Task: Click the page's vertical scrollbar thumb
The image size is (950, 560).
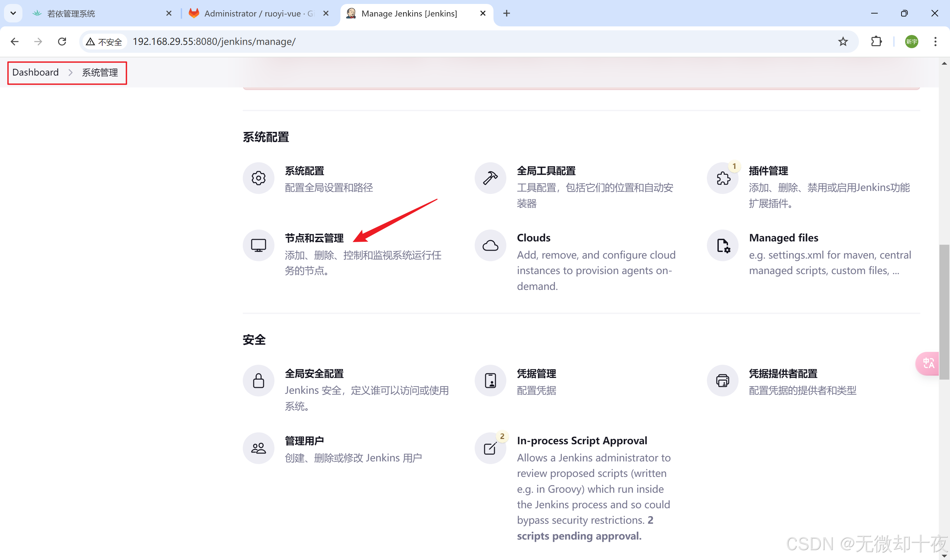Action: [x=944, y=311]
